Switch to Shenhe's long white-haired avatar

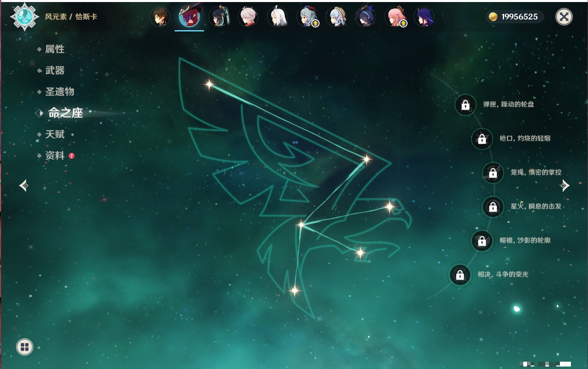pyautogui.click(x=278, y=17)
